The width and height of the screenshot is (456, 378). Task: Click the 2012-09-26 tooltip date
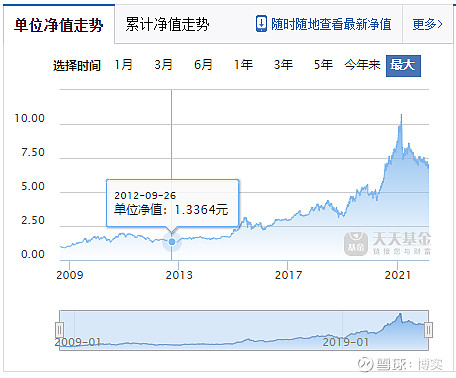[145, 195]
